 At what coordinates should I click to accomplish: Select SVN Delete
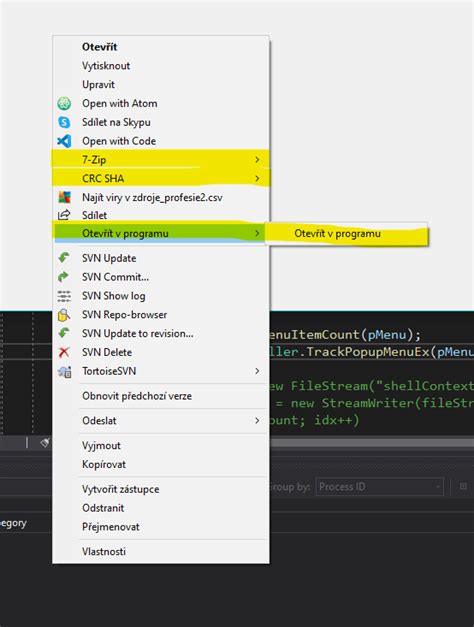click(x=160, y=352)
